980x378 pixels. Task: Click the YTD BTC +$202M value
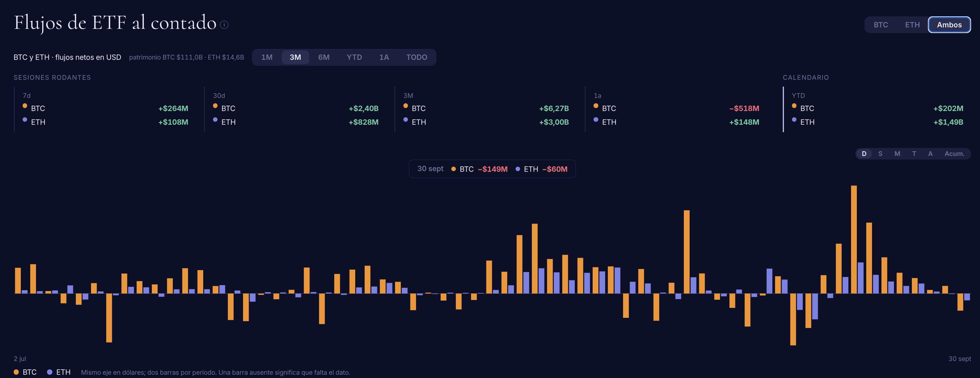click(948, 109)
